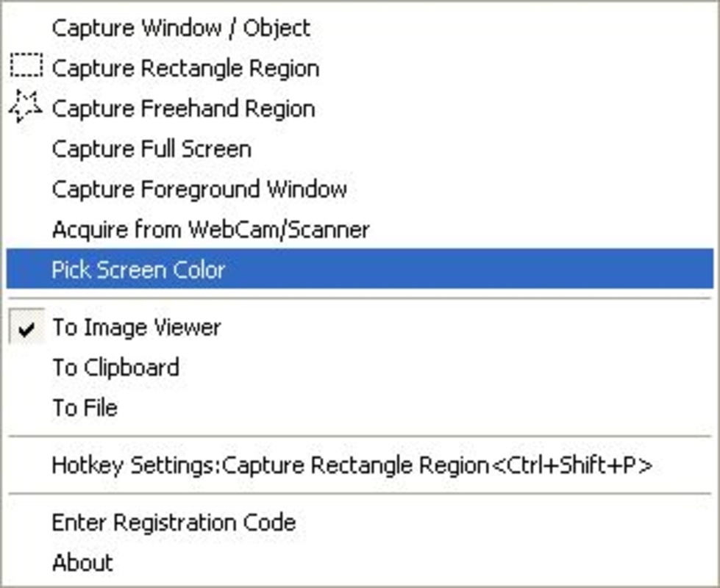Click the checkmark beside To Image Viewer
Screen dimensions: 720x588
point(28,329)
